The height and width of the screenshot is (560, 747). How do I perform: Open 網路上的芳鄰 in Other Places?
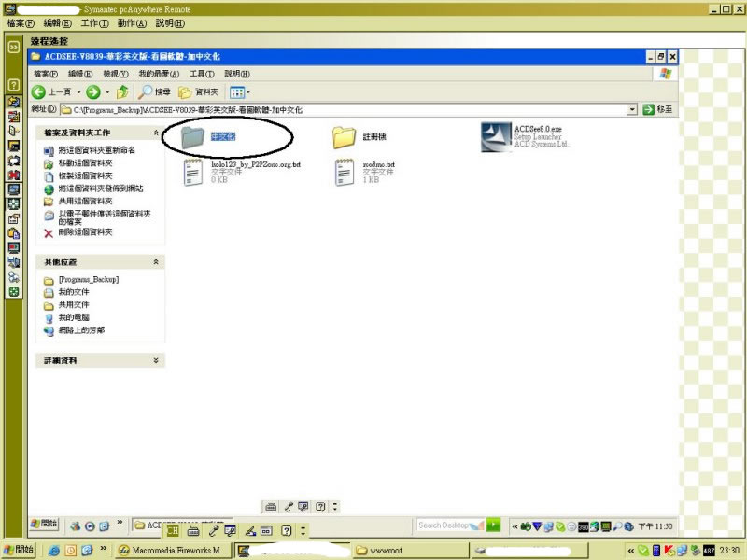coord(81,330)
